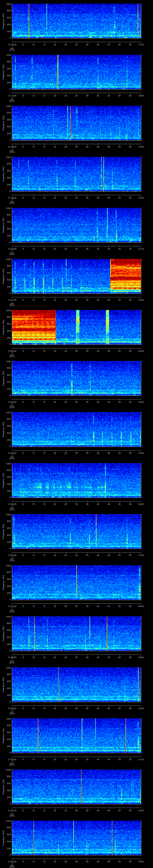Click the 13:19:00 time axis label
This screenshot has width=153, height=868.
(x=12, y=197)
